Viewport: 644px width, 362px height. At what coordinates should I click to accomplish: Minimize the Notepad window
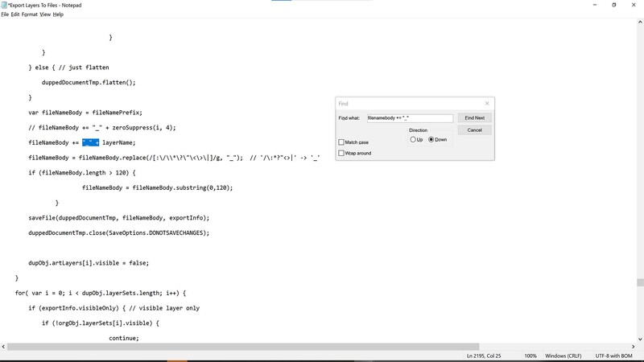coord(595,5)
